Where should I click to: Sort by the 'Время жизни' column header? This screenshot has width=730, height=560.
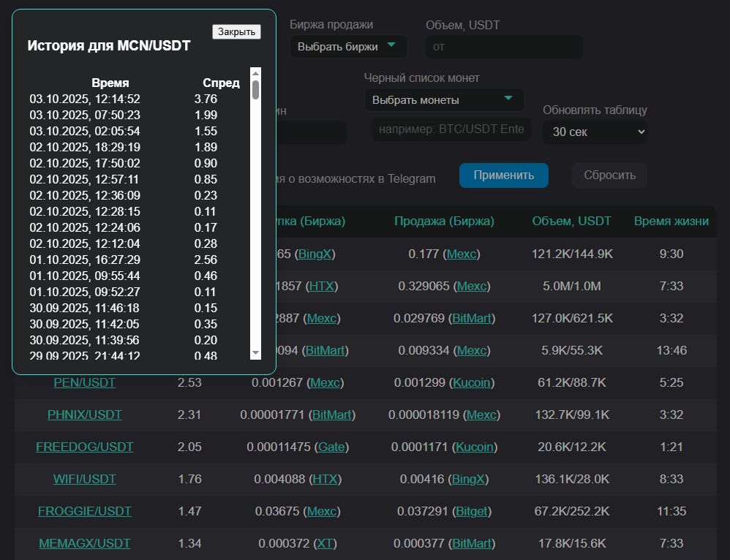(671, 221)
